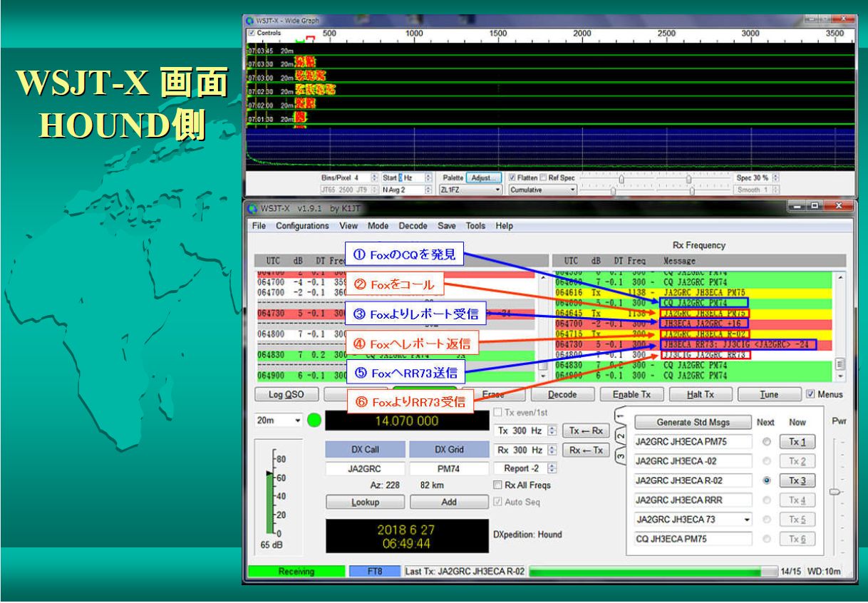The width and height of the screenshot is (868, 603).
Task: Open the Configurations menu
Action: coord(302,226)
